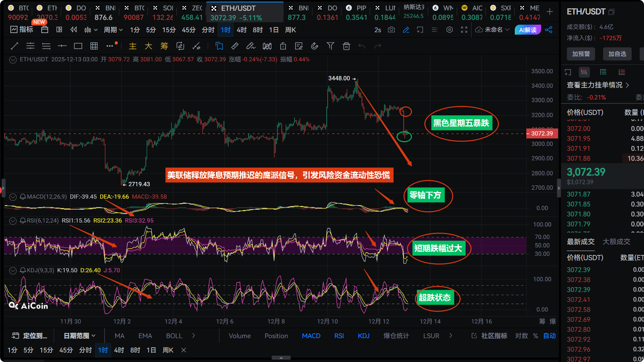The width and height of the screenshot is (644, 362).
Task: Click the screenshot camera icon
Action: click(x=392, y=30)
